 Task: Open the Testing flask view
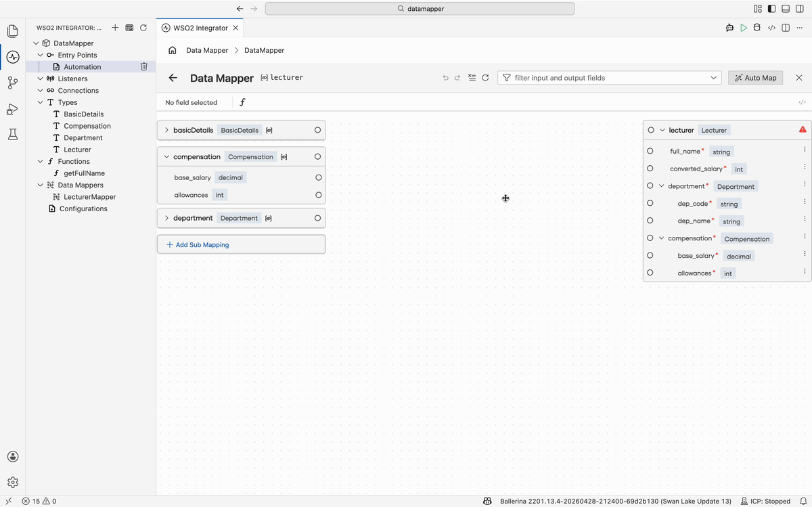point(12,134)
